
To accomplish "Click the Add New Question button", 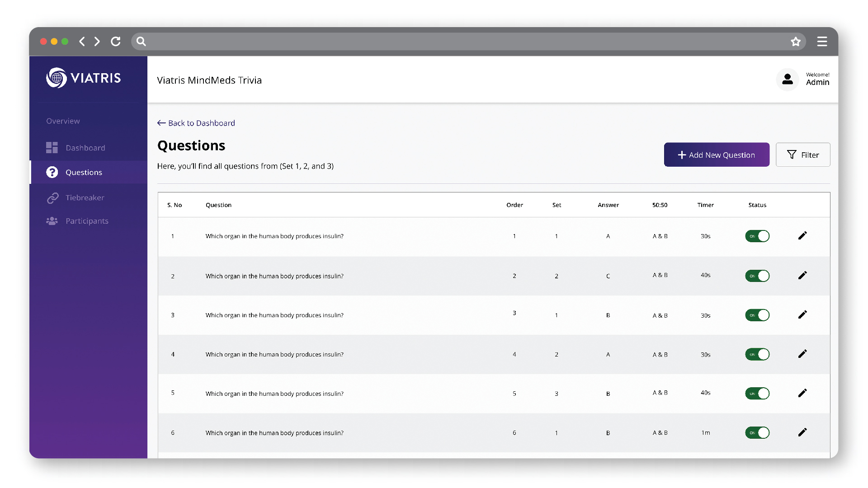I will [717, 155].
